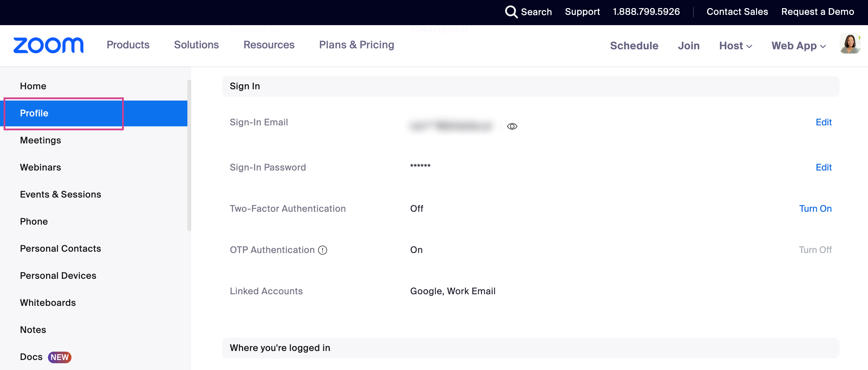Open the Solutions menu
The height and width of the screenshot is (370, 868).
tap(196, 45)
